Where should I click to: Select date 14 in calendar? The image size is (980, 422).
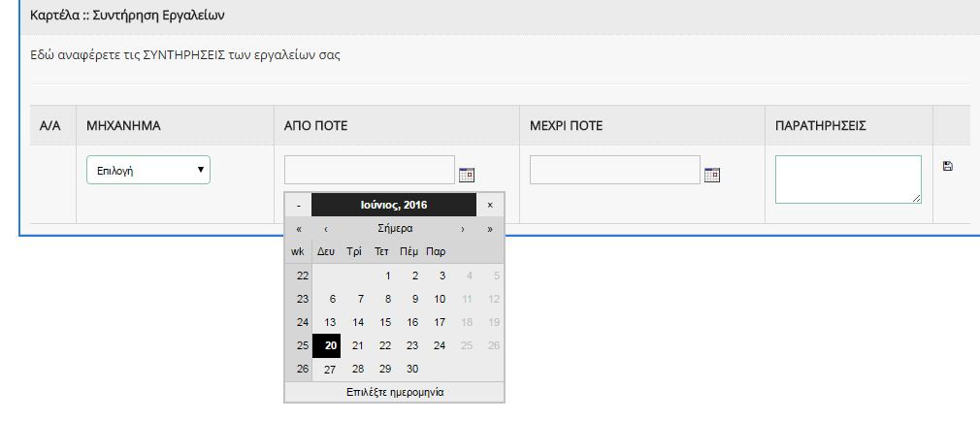tap(357, 323)
